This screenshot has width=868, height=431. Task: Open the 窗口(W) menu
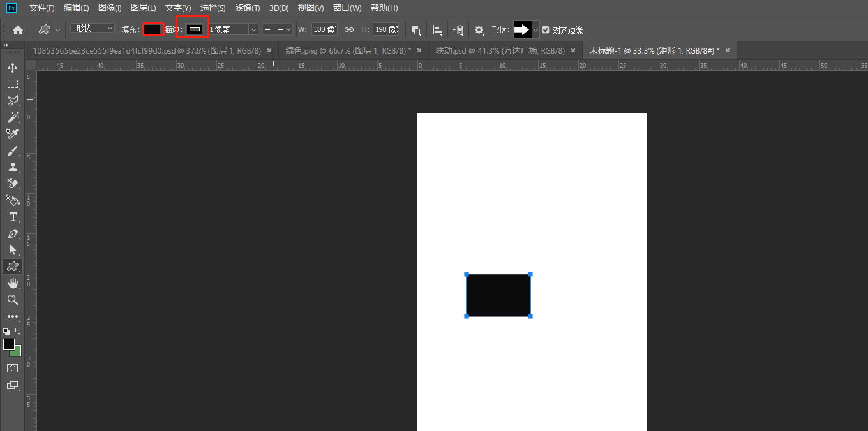347,8
